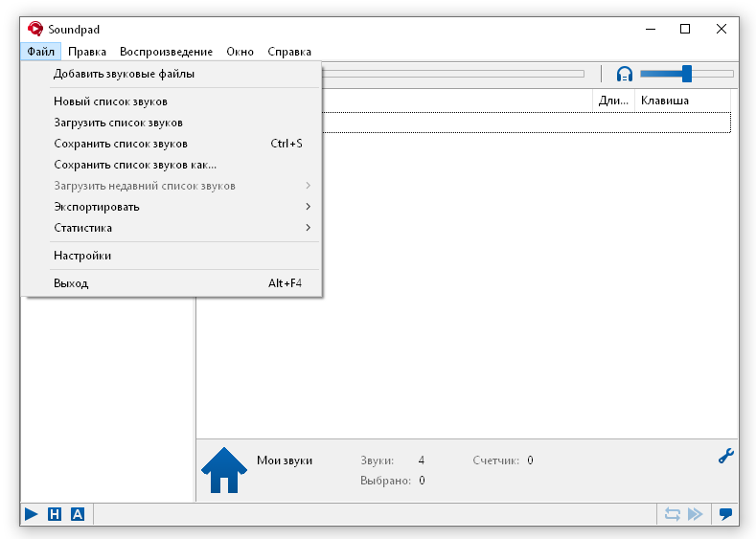Open the Правка menu
756x539 pixels.
click(x=87, y=52)
